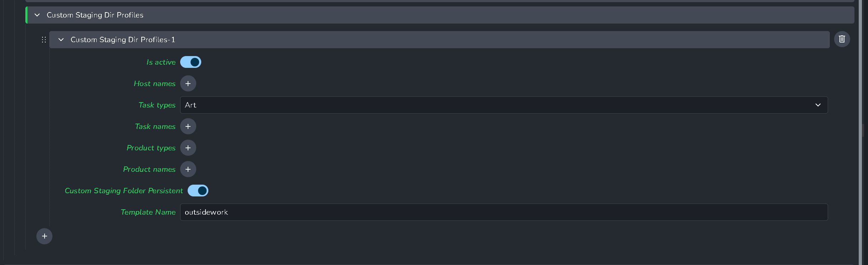Add a product name entry
Screen dimensions: 868x265
click(x=188, y=169)
